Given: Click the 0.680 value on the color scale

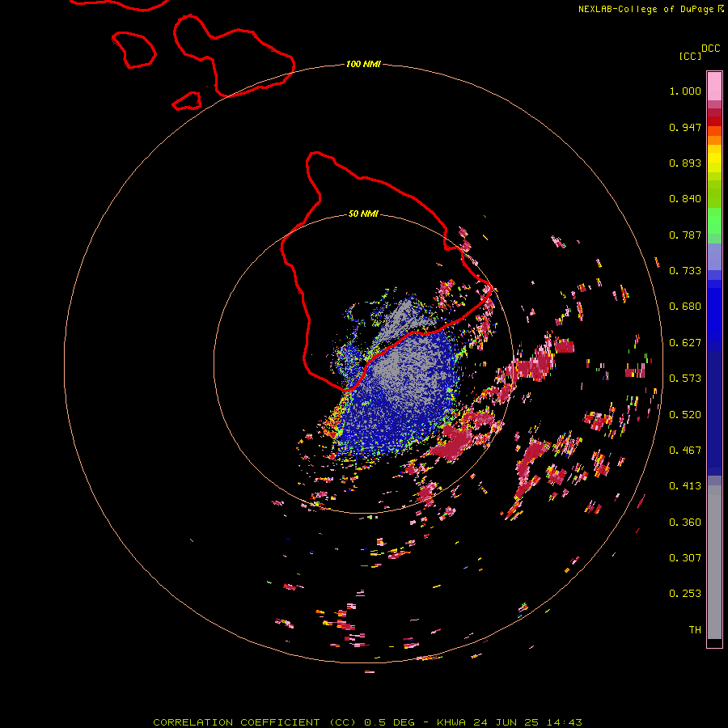Looking at the screenshot, I should click(685, 307).
